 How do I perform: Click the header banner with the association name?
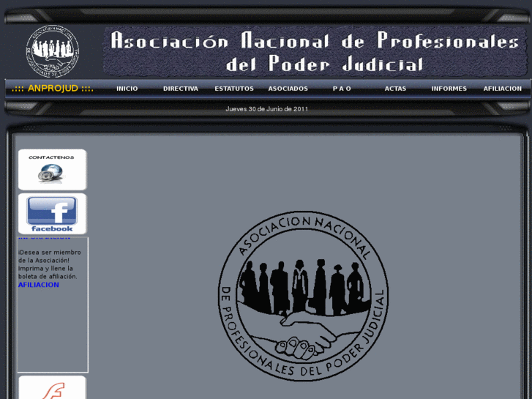(315, 51)
